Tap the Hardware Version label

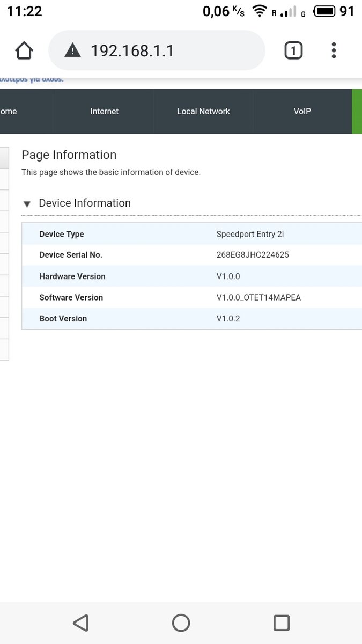click(72, 276)
